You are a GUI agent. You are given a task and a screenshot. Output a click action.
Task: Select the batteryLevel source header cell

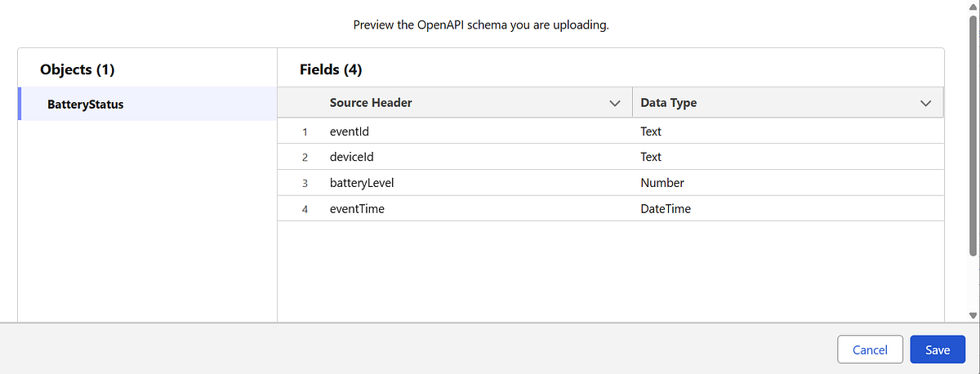pyautogui.click(x=362, y=183)
